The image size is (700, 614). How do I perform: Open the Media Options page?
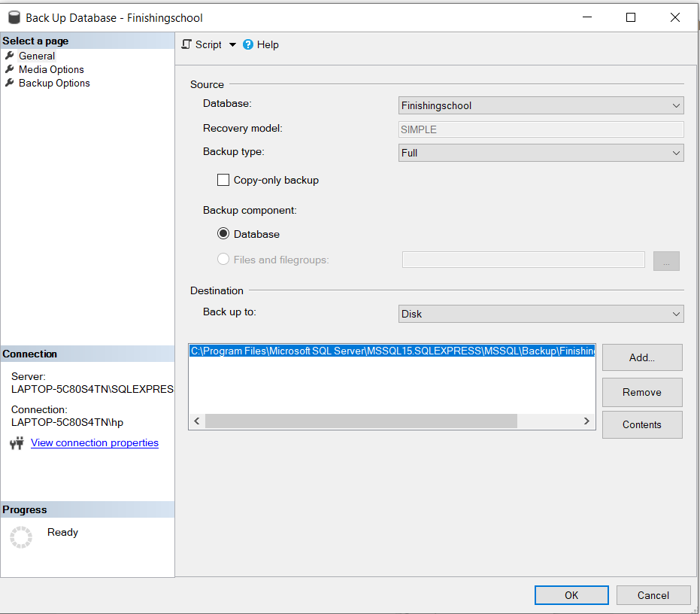point(51,70)
